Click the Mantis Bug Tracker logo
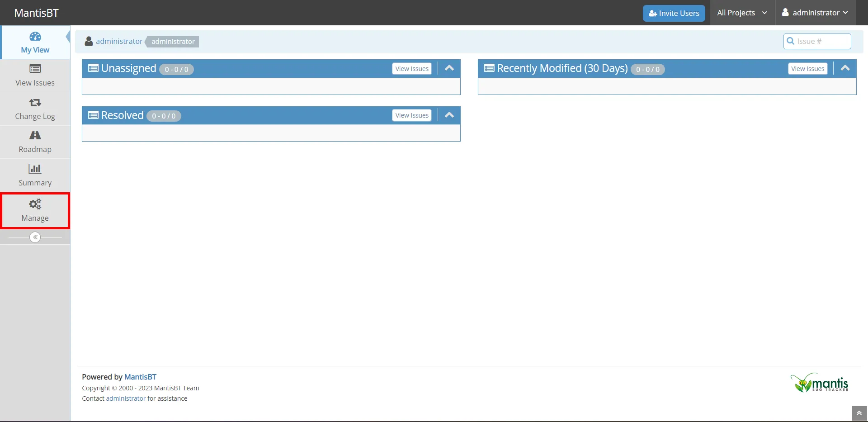 coord(820,383)
